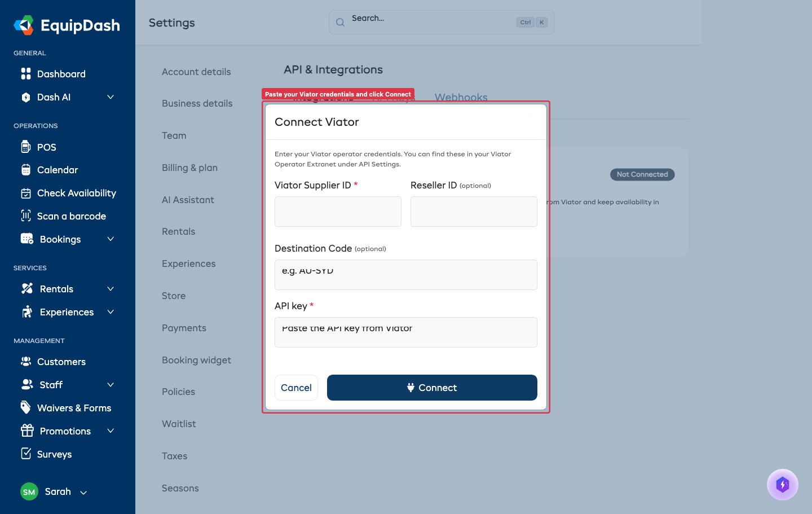
Task: Select AI Assistant settings section
Action: point(188,200)
